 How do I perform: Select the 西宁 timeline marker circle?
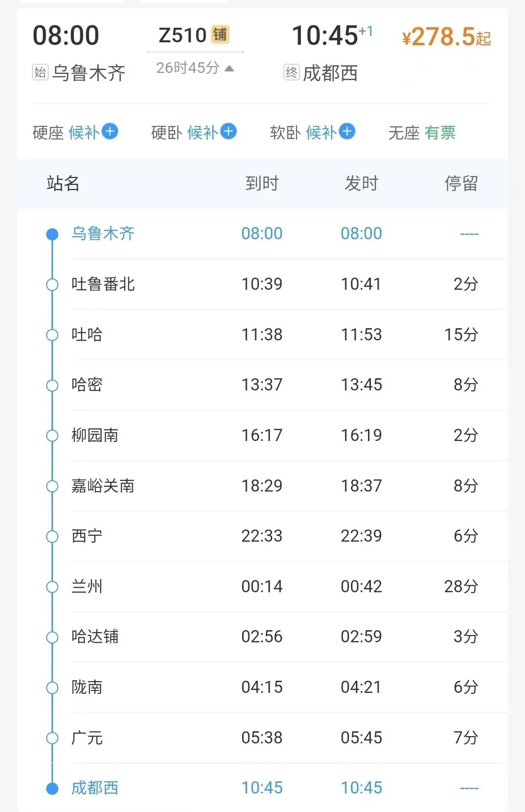click(x=52, y=536)
